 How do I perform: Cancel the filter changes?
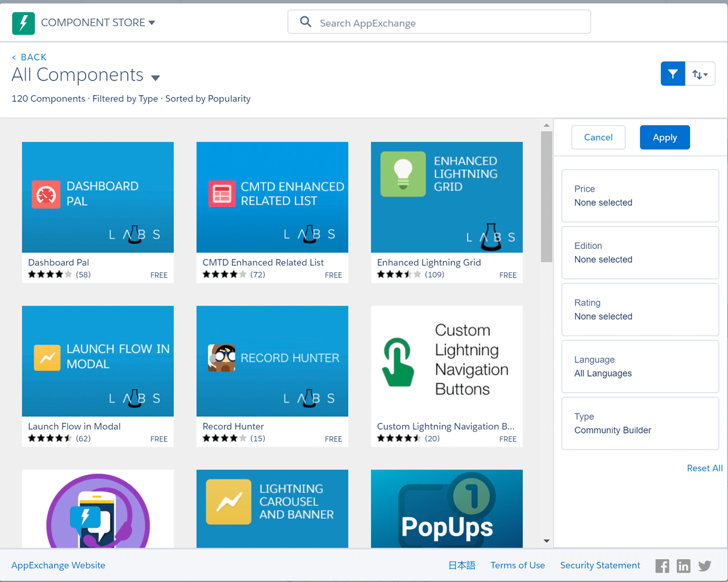[598, 137]
